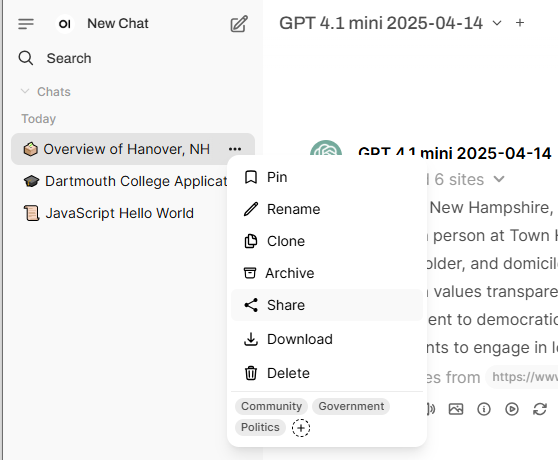The height and width of the screenshot is (460, 558).
Task: Click the Rename pencil icon
Action: [251, 209]
